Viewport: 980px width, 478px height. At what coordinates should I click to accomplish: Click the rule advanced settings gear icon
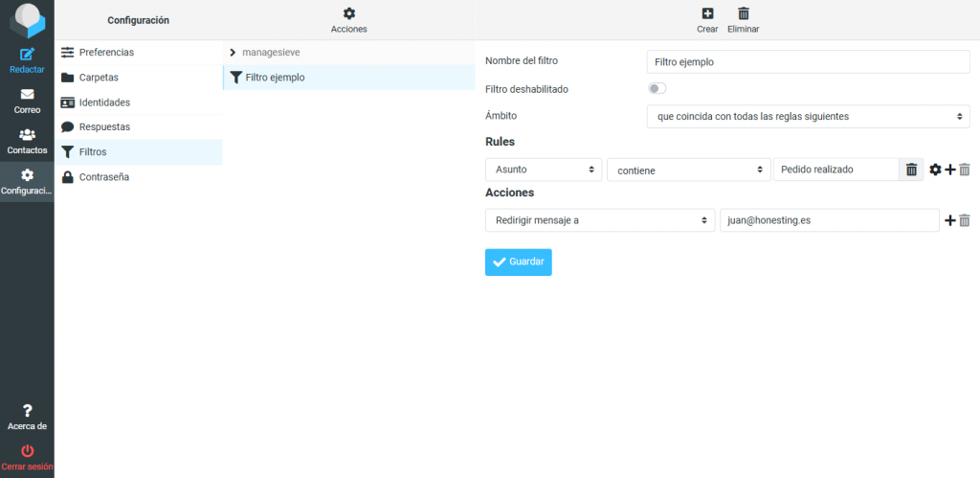[x=935, y=170]
